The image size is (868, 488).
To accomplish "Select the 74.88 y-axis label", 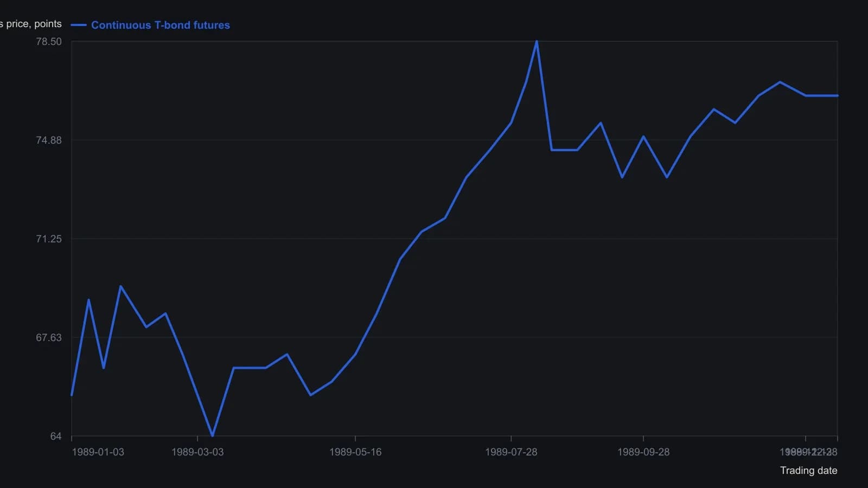I will (x=49, y=140).
